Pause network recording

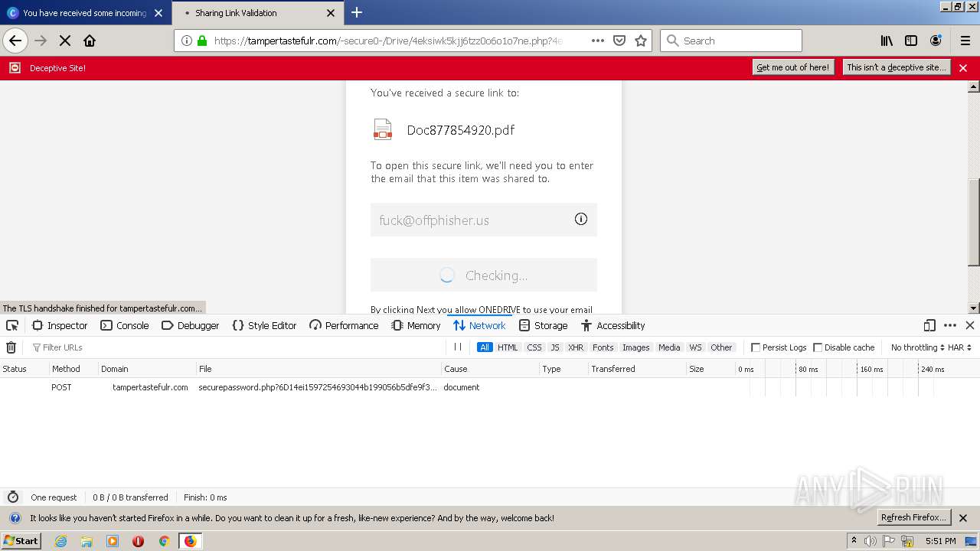(x=458, y=347)
